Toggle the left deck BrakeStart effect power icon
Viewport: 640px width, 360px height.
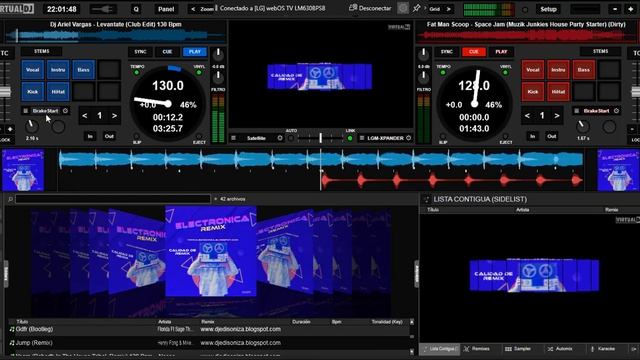click(x=65, y=111)
